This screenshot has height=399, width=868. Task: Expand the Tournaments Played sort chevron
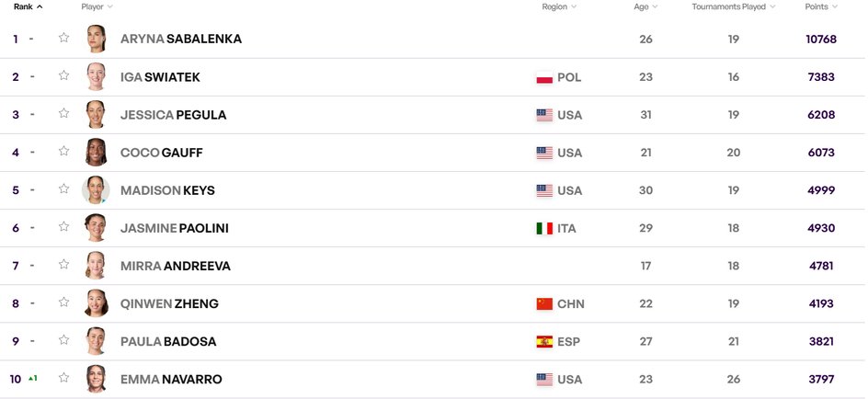772,6
